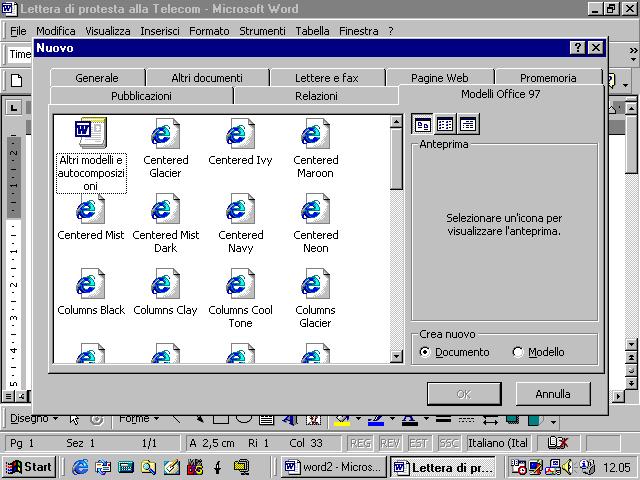The height and width of the screenshot is (480, 640).
Task: Open the Modifica menu
Action: click(56, 31)
